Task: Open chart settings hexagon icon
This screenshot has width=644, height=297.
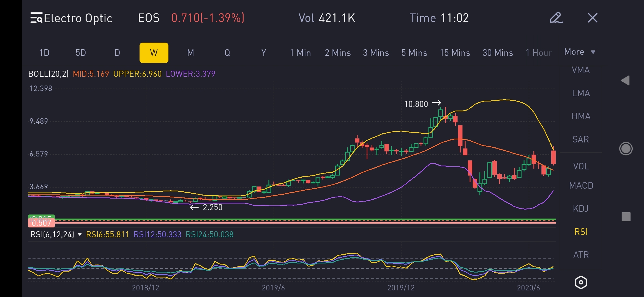Action: tap(581, 282)
